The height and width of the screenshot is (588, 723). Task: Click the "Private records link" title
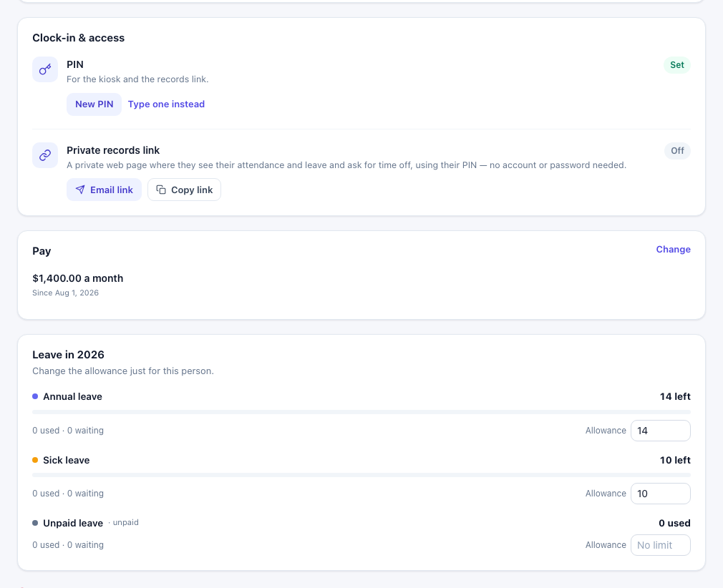(113, 150)
